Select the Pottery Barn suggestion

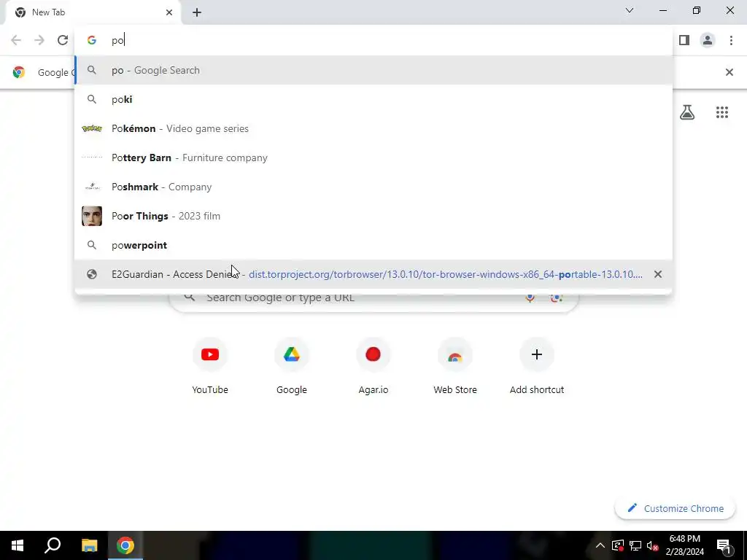pyautogui.click(x=373, y=157)
